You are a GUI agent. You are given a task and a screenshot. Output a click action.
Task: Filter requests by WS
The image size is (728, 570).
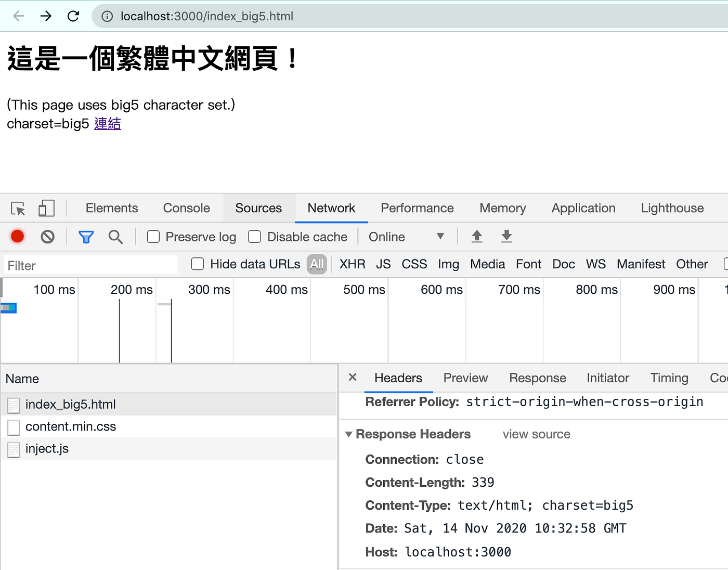pyautogui.click(x=596, y=264)
